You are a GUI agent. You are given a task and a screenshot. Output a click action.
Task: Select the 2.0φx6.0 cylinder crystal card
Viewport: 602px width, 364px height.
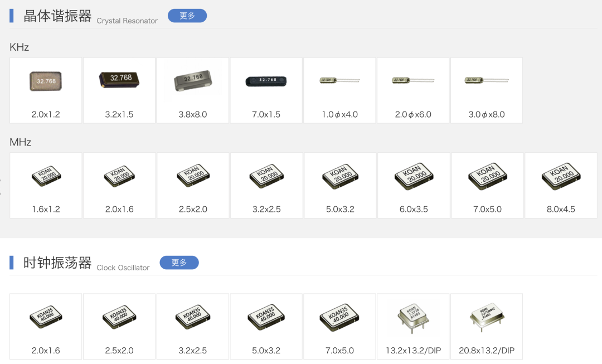413,91
